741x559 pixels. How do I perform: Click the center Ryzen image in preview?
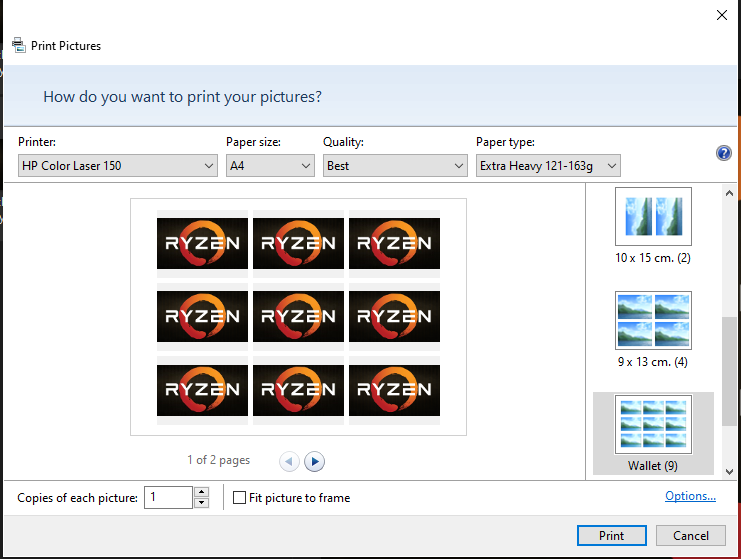point(298,316)
